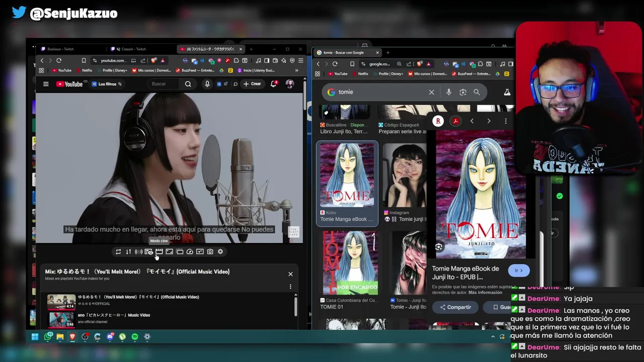Screen dimensions: 644x362
Task: Open Más información copyright link
Action: 485,293
